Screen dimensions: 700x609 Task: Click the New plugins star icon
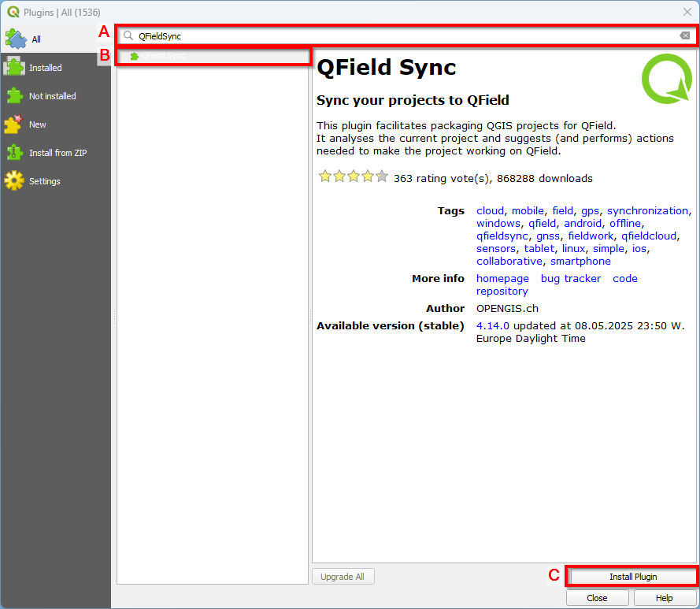pyautogui.click(x=14, y=124)
